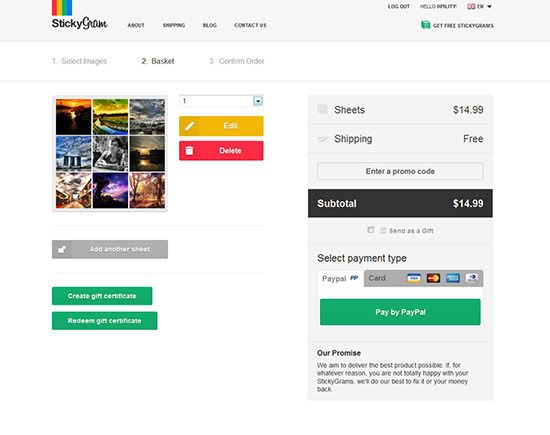Click the American Express card icon
The height and width of the screenshot is (435, 550).
(452, 278)
